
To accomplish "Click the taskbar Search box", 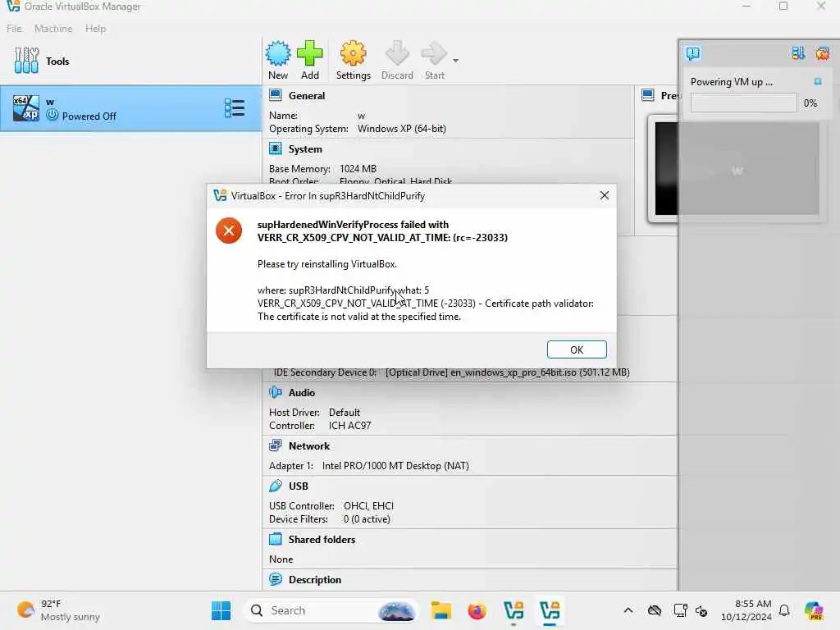I will [x=331, y=610].
